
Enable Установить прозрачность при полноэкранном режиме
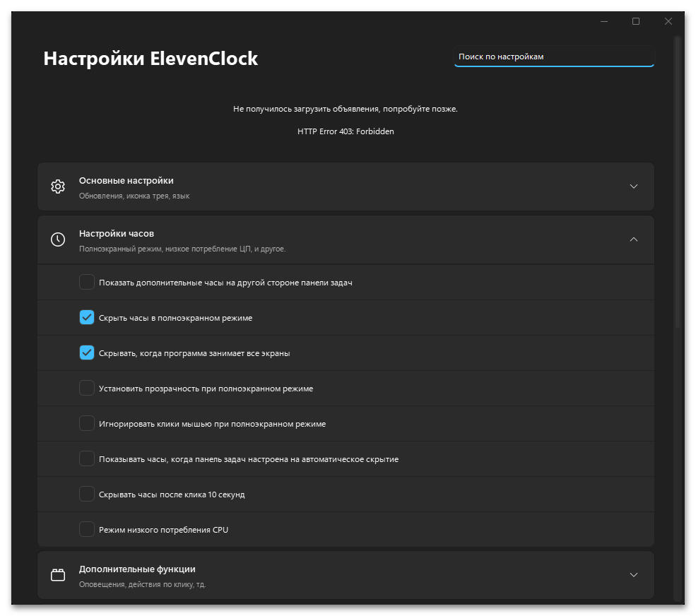86,388
